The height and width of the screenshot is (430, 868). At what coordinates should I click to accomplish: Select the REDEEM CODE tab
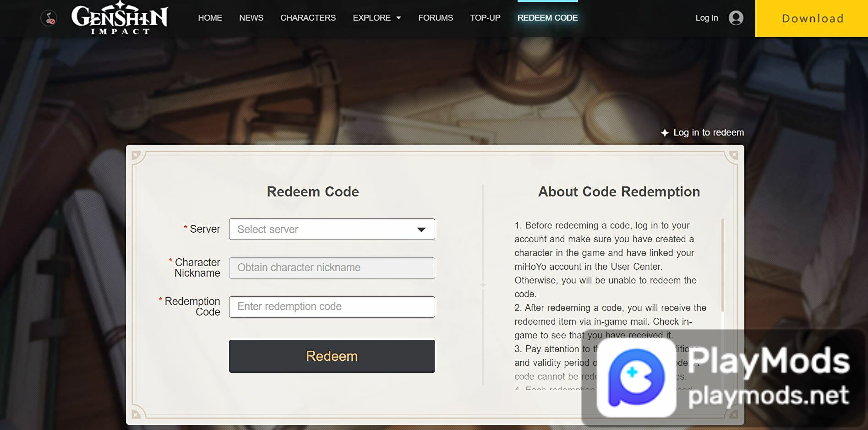point(547,18)
